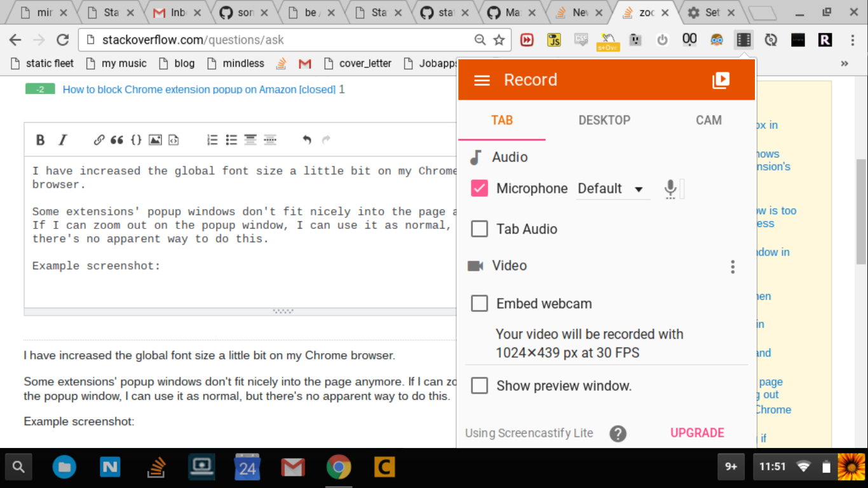The width and height of the screenshot is (868, 488).
Task: Open the Chrome extension popup question link
Action: (x=199, y=90)
